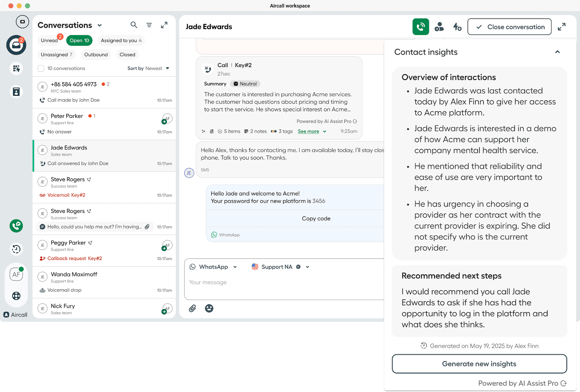Tick the select all 10 conversations checkbox
The width and height of the screenshot is (580, 392).
[41, 69]
